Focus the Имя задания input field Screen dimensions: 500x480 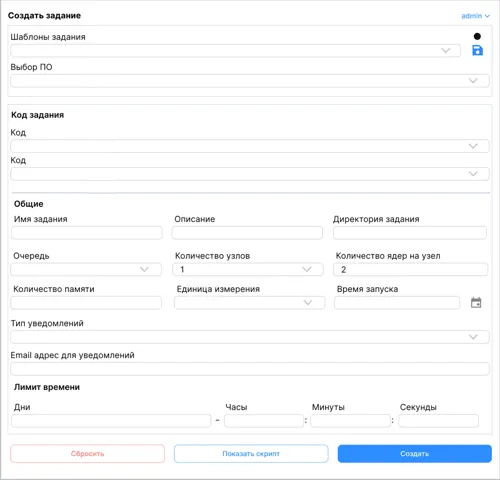click(87, 233)
